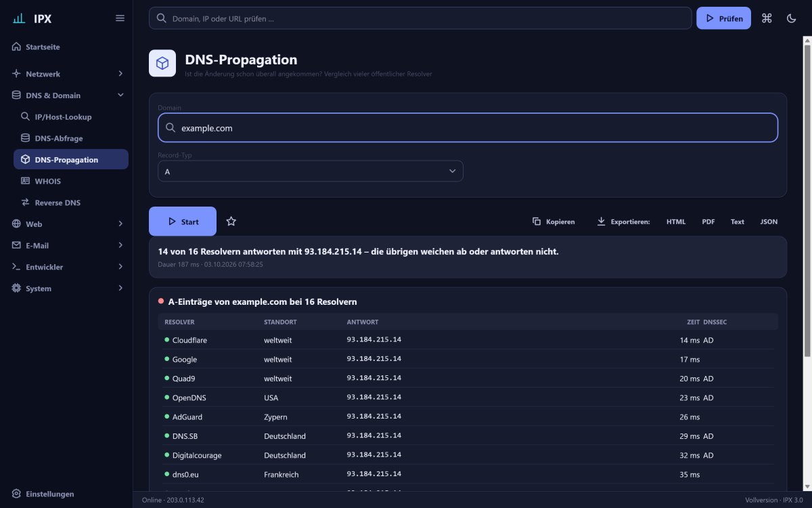Open the Record-Typ dropdown
The image size is (812, 508).
(x=311, y=171)
